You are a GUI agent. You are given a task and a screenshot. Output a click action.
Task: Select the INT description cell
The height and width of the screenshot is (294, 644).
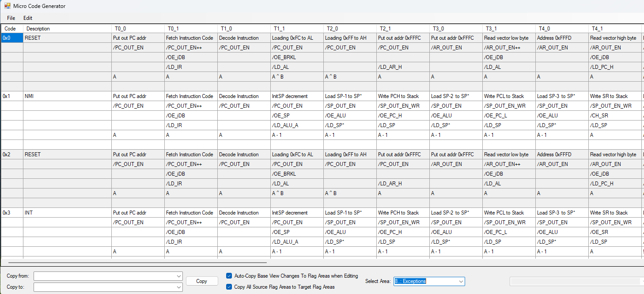(x=66, y=213)
